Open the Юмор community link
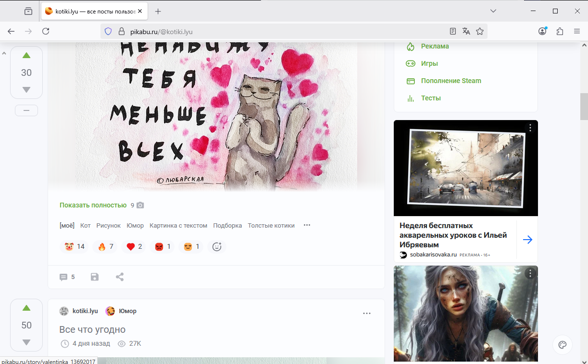Image resolution: width=588 pixels, height=364 pixels. (x=128, y=311)
